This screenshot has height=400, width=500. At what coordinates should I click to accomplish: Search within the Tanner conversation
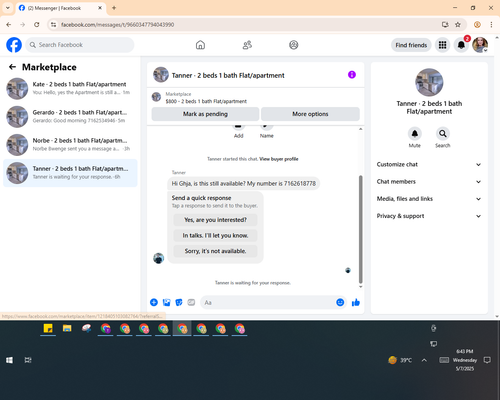tap(443, 134)
